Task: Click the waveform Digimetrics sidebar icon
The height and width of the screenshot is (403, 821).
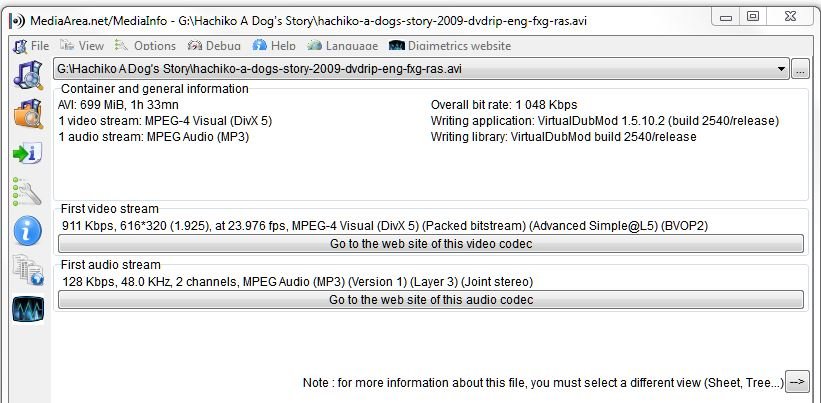Action: click(26, 309)
